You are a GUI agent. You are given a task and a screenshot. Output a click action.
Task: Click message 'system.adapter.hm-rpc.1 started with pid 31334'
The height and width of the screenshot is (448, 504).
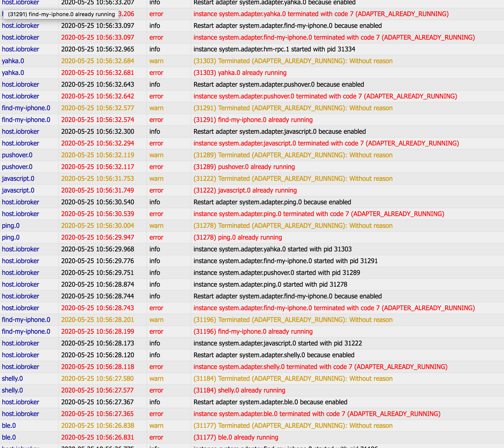coord(274,49)
